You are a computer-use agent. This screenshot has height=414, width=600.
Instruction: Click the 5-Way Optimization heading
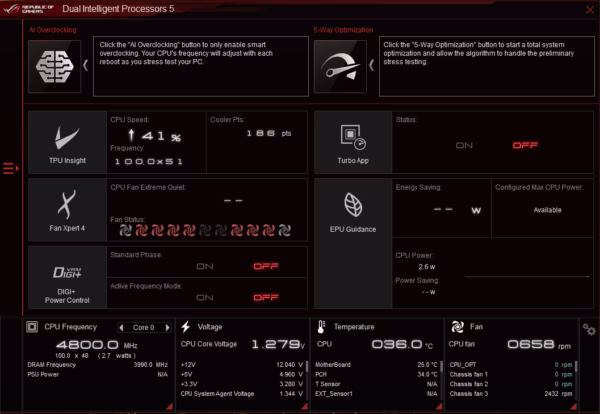click(343, 30)
